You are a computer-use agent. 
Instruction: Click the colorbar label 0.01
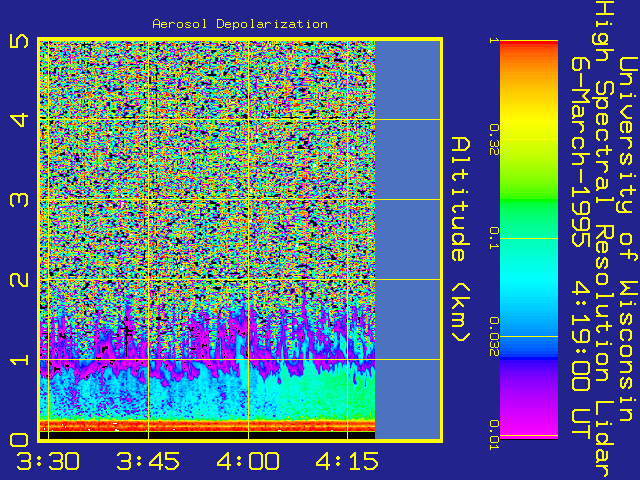point(494,435)
